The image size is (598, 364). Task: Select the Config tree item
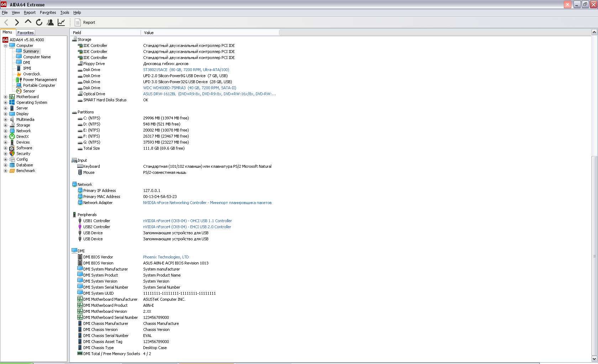pos(22,159)
